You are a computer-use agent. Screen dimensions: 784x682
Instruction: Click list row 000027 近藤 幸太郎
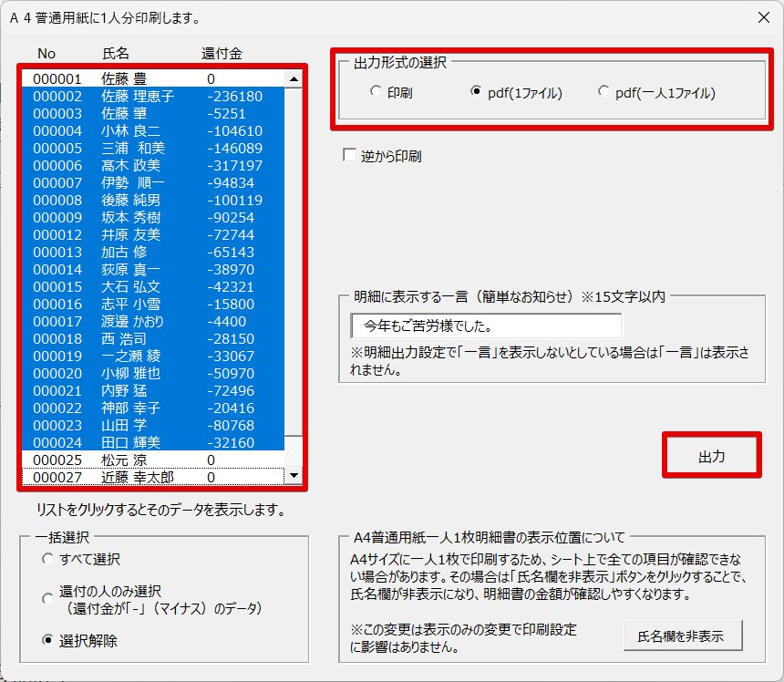tap(150, 477)
